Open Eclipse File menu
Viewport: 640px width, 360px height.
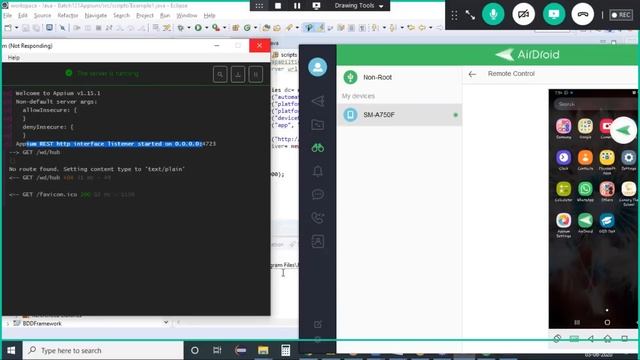(8, 16)
